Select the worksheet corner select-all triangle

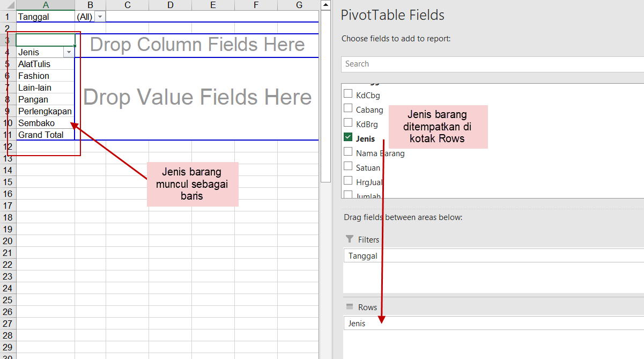coord(8,5)
